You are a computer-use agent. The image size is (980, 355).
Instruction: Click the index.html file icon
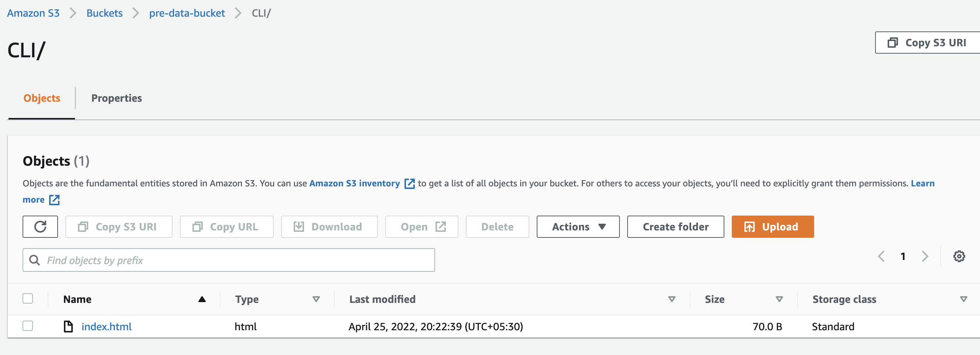68,327
